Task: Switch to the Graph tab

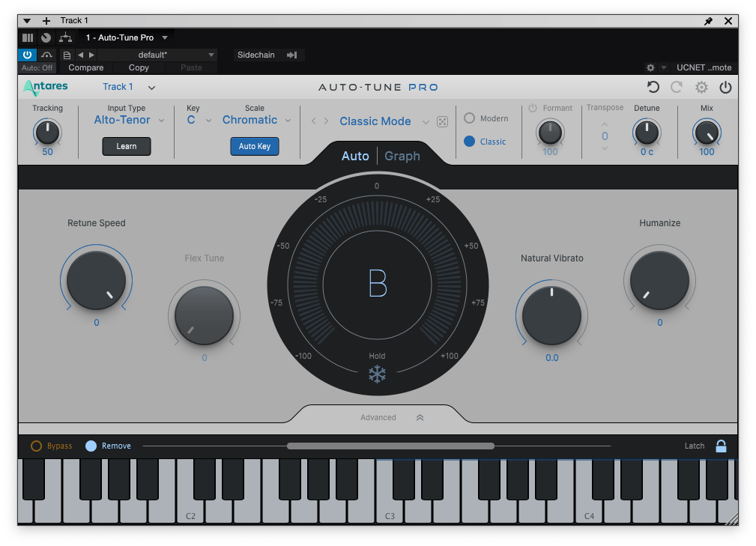Action: [x=402, y=156]
